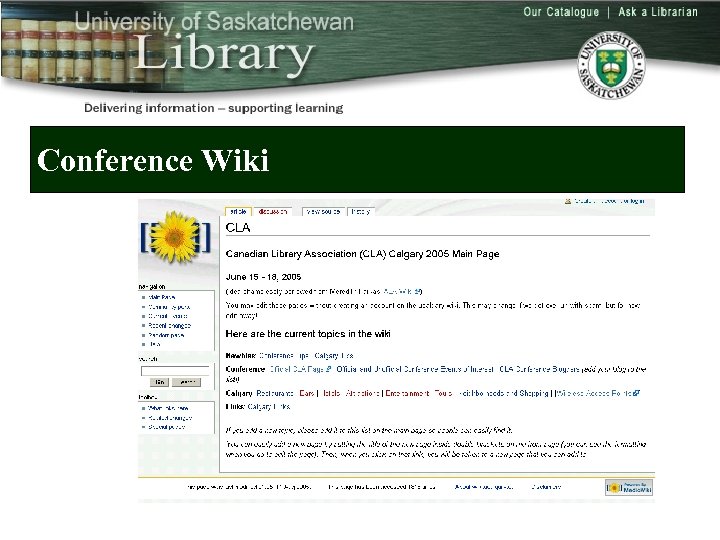The width and height of the screenshot is (720, 540).
Task: Select the article tab
Action: click(238, 212)
